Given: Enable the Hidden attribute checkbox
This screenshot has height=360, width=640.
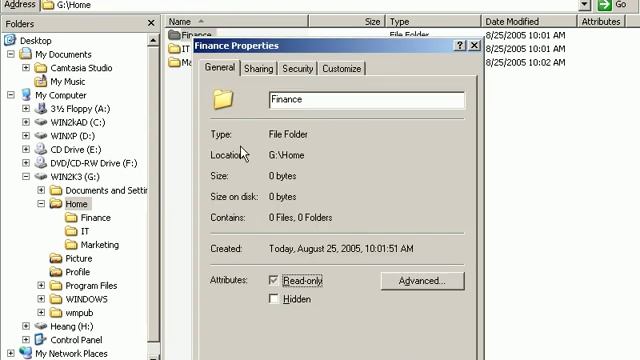Looking at the screenshot, I should click(273, 299).
